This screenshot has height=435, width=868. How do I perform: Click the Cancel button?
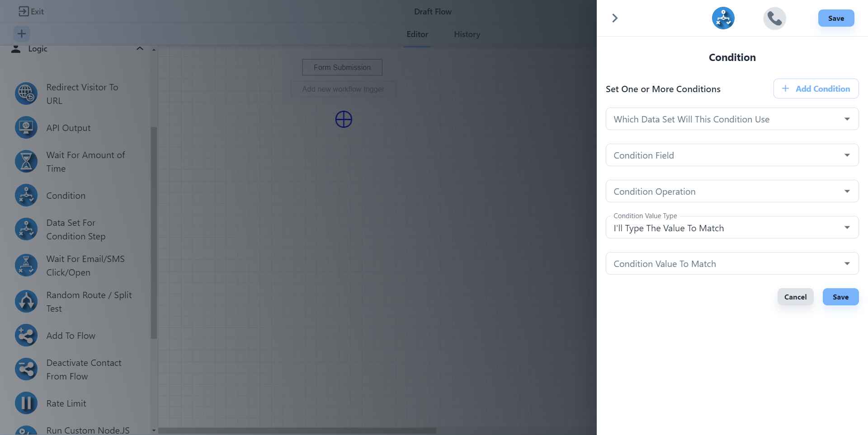coord(795,297)
